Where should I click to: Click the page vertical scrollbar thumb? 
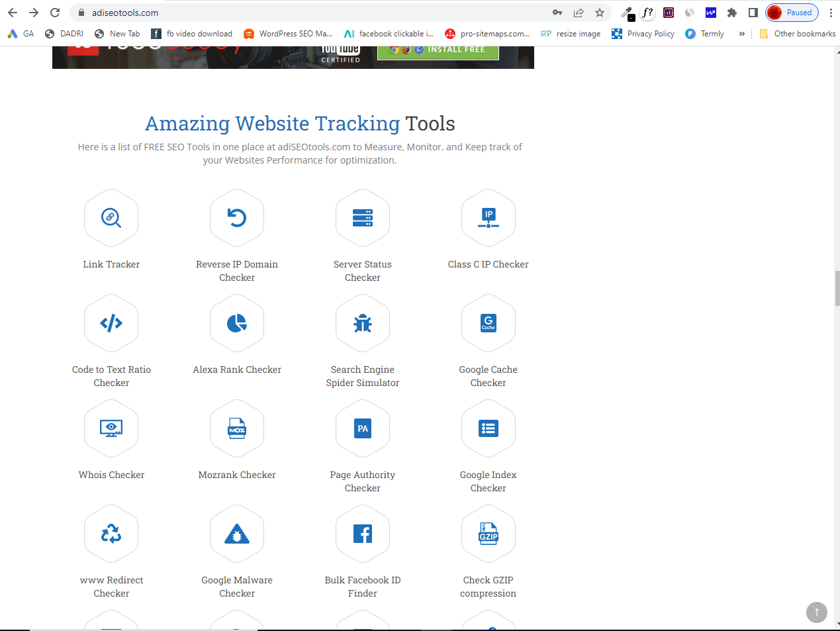pyautogui.click(x=837, y=288)
